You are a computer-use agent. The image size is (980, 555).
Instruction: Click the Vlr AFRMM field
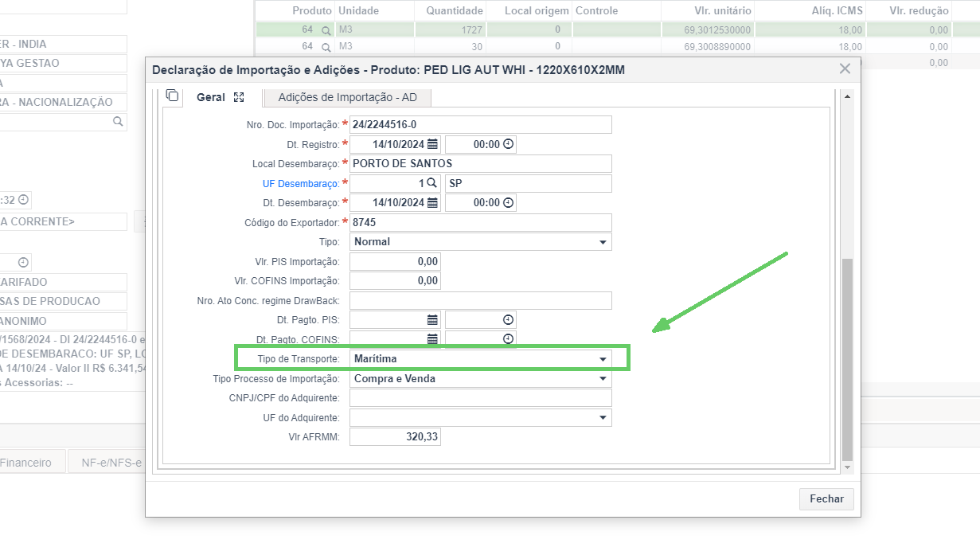[x=395, y=437]
